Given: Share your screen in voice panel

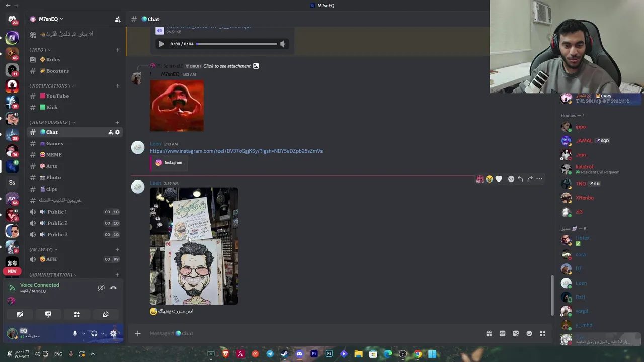Looking at the screenshot, I should 48,314.
